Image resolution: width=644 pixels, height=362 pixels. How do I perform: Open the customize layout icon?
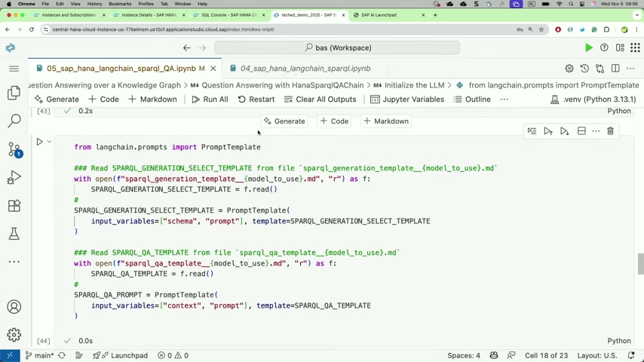[620, 48]
